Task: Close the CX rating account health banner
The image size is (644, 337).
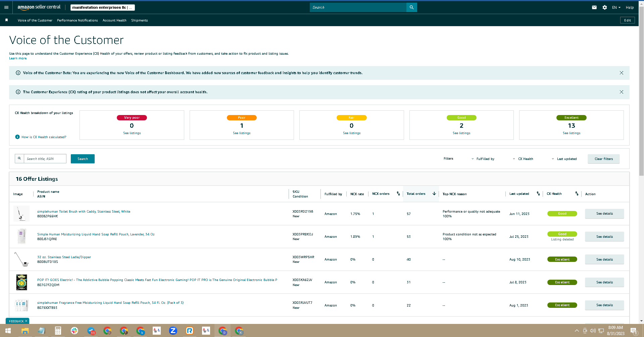Action: click(621, 92)
